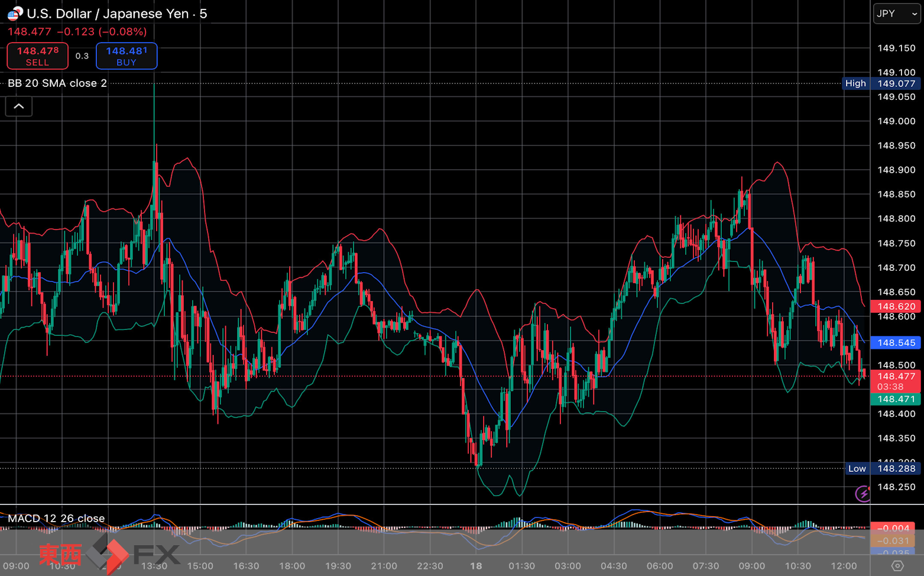
Task: Click the SELL 148.478 button
Action: click(38, 56)
